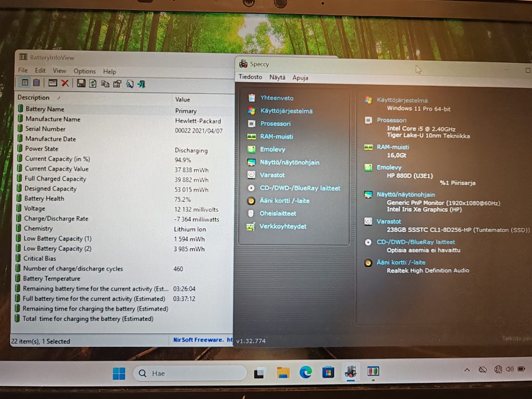The width and height of the screenshot is (532, 399).
Task: Click the Exit door icon in BatteryInfoView toolbar
Action: click(141, 84)
